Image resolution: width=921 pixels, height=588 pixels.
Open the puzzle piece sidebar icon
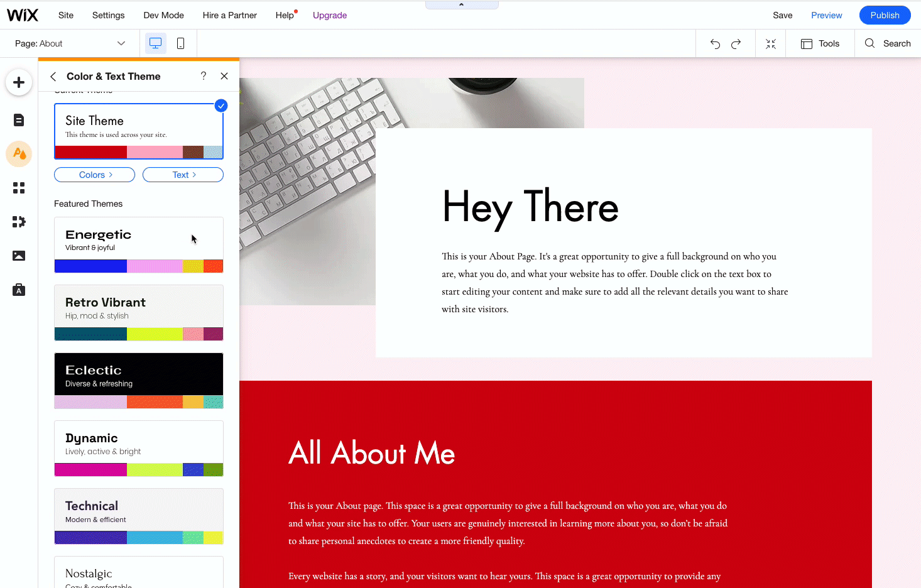19,222
